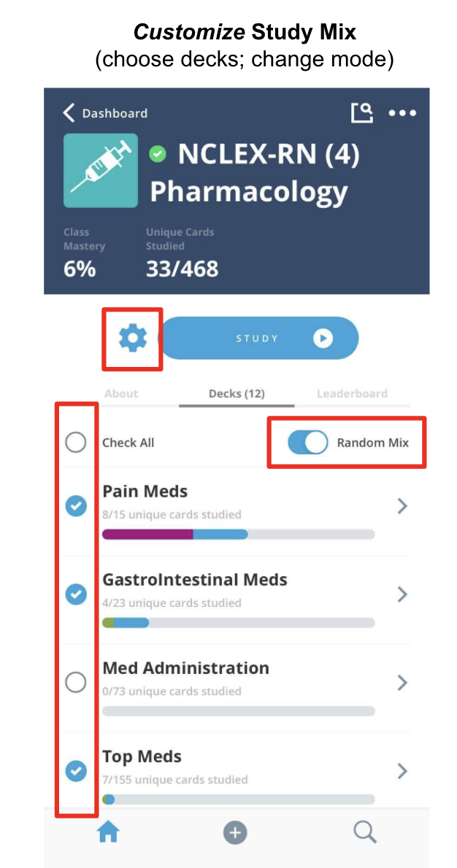This screenshot has height=868, width=457.
Task: Toggle the Random Mix switch off
Action: 307,442
